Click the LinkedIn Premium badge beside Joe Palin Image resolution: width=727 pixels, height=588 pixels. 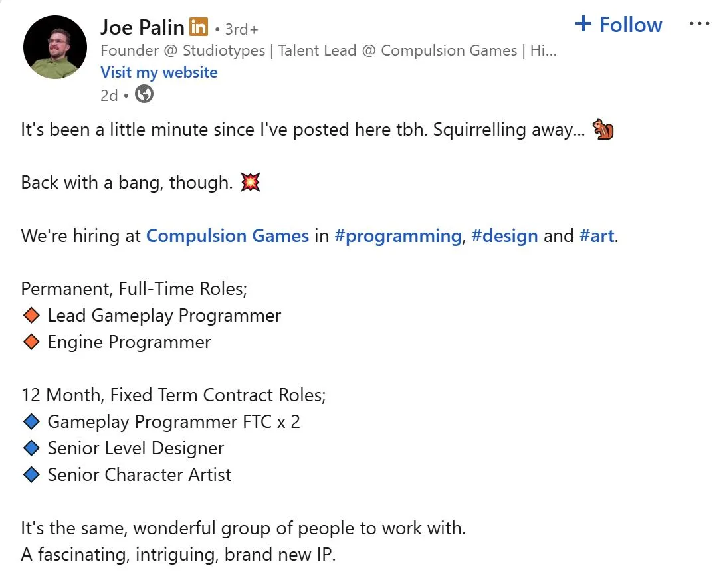pos(198,27)
